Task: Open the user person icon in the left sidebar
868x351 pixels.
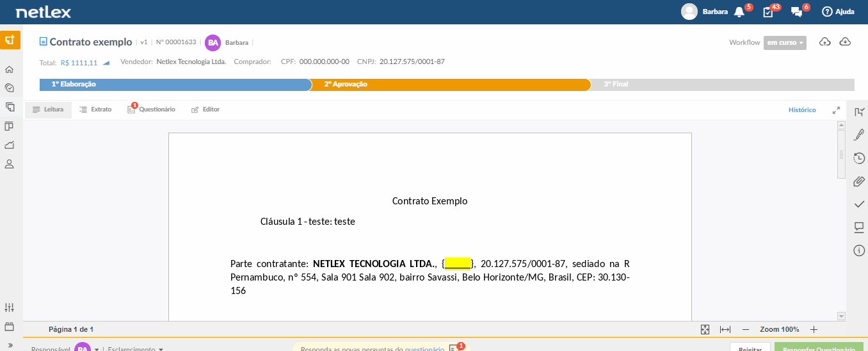Action: (x=10, y=164)
